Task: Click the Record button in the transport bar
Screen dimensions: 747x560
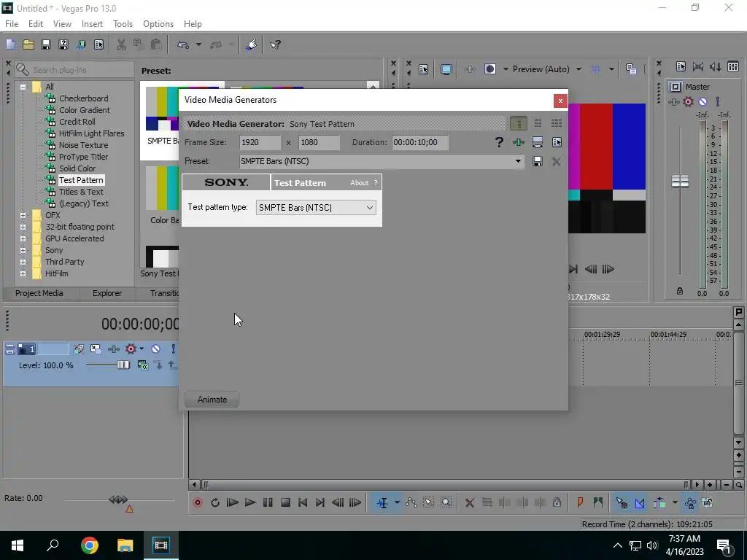Action: tap(197, 502)
